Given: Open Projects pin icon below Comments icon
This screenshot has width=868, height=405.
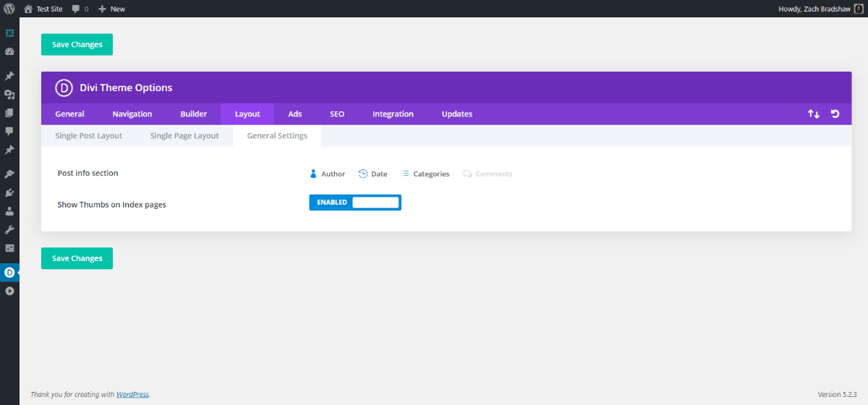Looking at the screenshot, I should pyautogui.click(x=9, y=150).
